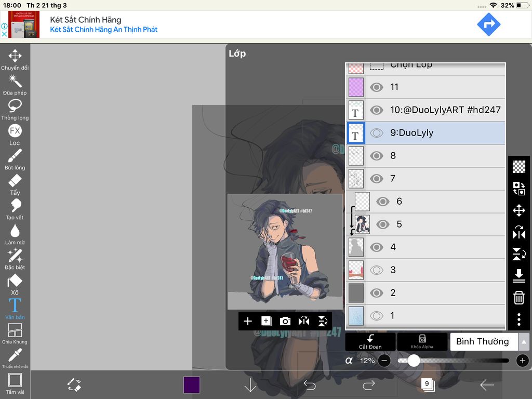Toggle visibility of layer 3
Image resolution: width=532 pixels, height=399 pixels.
[x=377, y=270]
